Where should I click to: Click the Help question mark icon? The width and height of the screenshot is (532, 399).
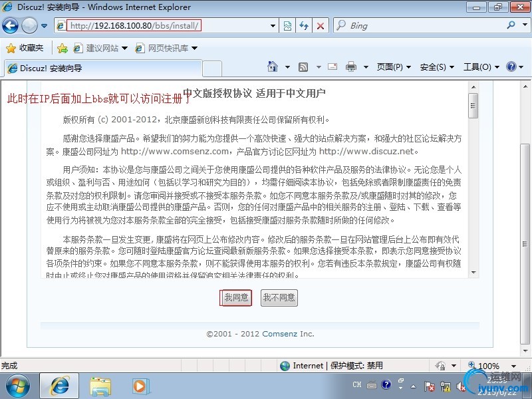click(x=511, y=66)
